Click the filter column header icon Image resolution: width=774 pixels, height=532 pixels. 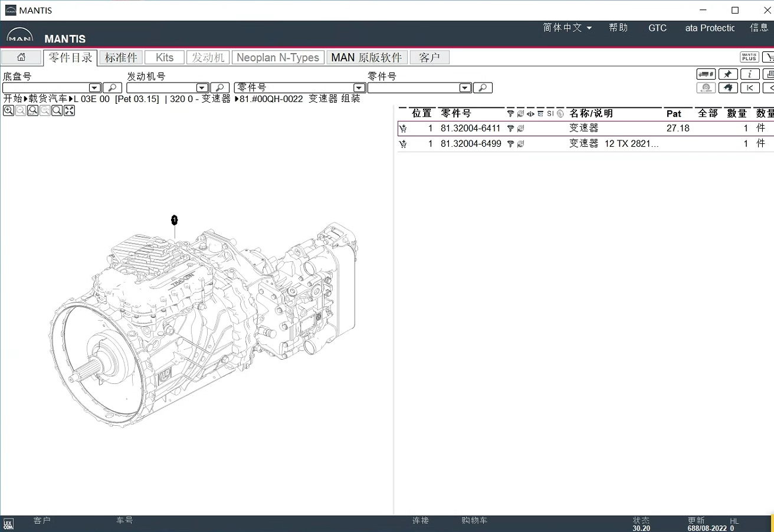coord(510,114)
